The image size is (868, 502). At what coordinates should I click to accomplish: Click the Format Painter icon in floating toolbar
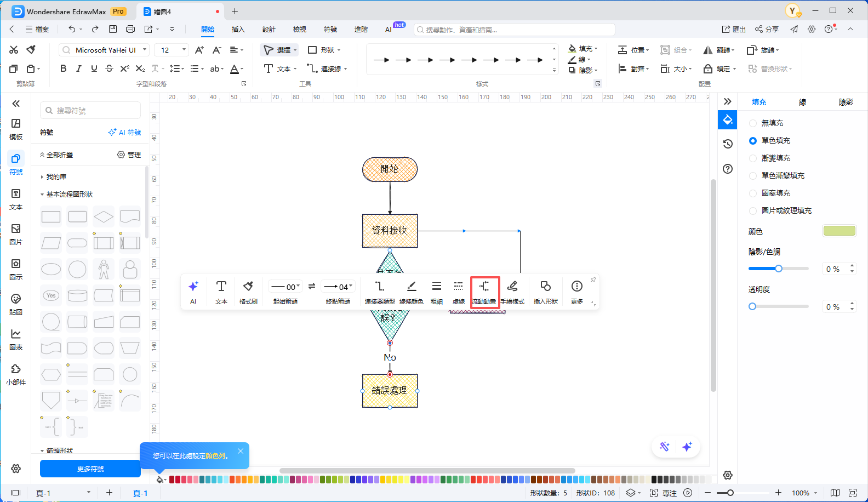248,292
